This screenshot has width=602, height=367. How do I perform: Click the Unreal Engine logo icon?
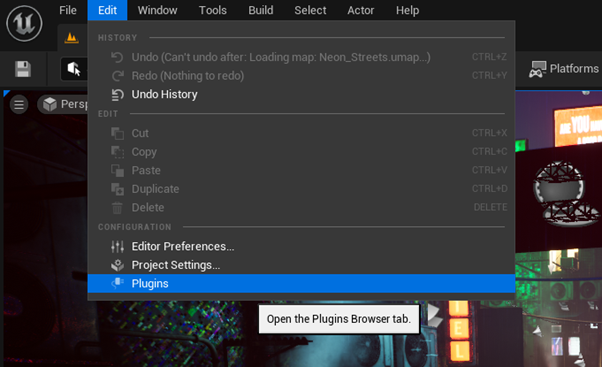(x=24, y=23)
